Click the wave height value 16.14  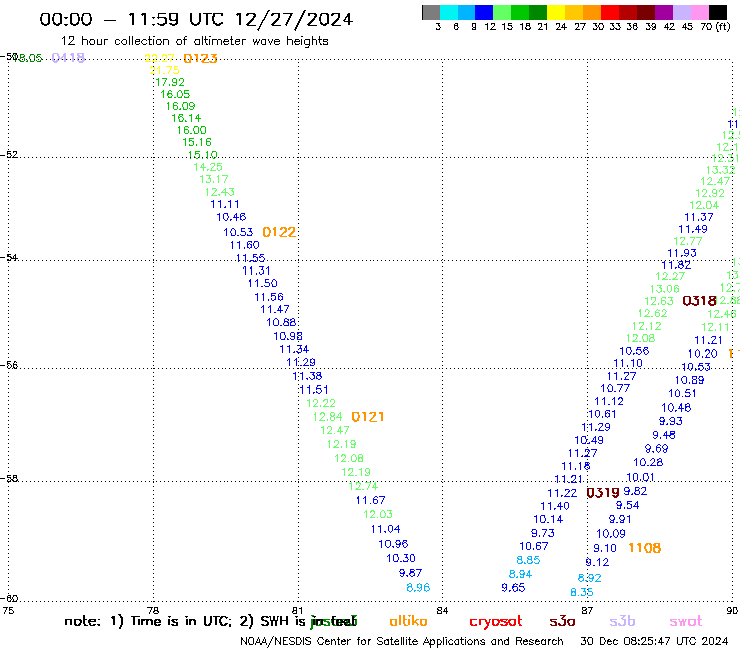[x=186, y=118]
